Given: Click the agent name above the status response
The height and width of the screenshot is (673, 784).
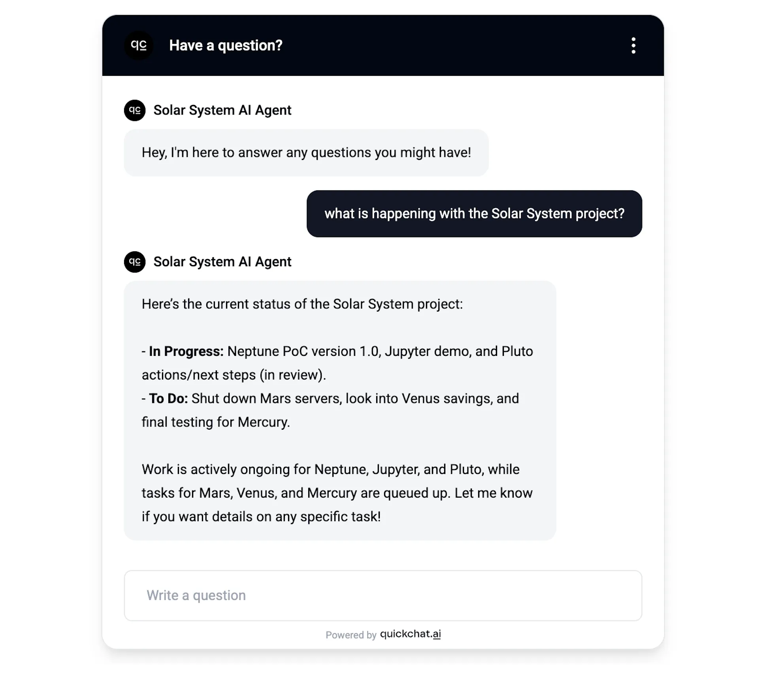Looking at the screenshot, I should (222, 262).
